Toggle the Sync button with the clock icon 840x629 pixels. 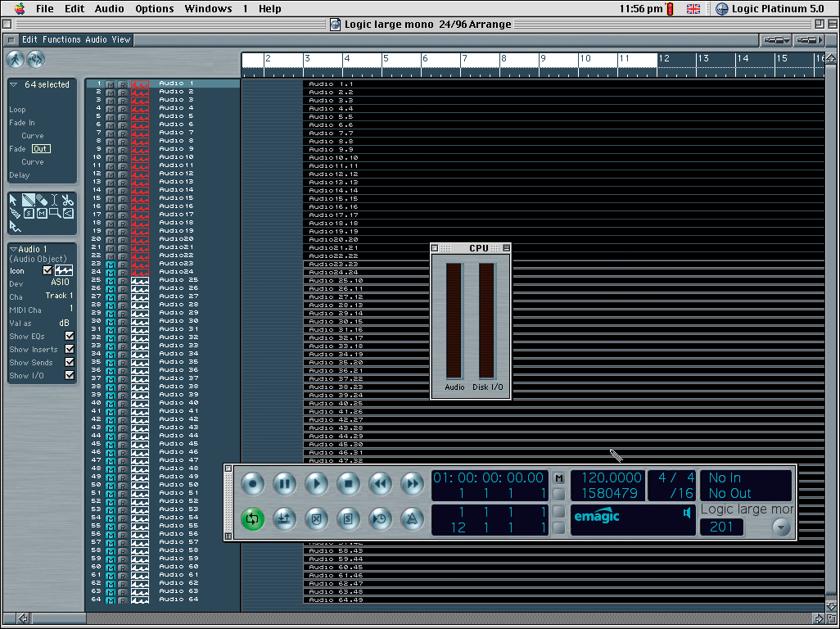click(x=381, y=518)
